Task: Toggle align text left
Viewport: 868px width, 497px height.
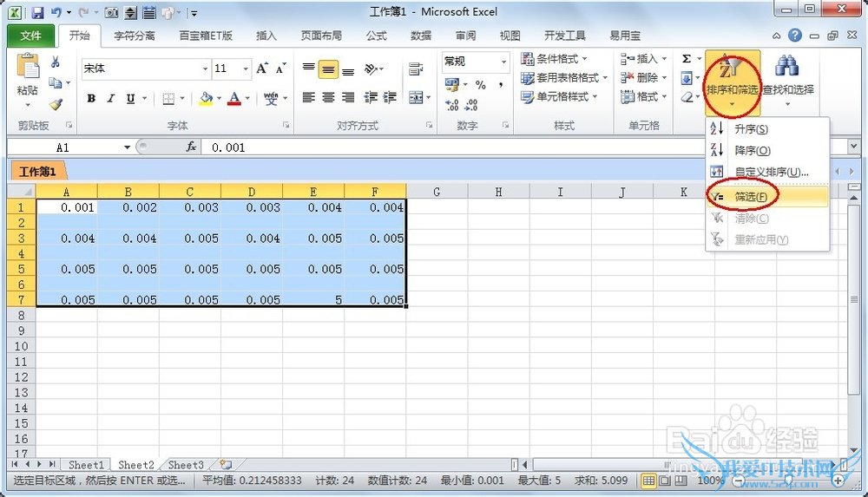Action: [x=309, y=97]
